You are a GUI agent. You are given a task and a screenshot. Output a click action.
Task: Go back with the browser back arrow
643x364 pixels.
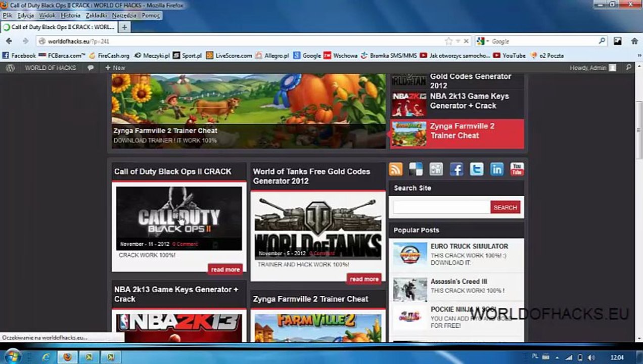coord(9,41)
